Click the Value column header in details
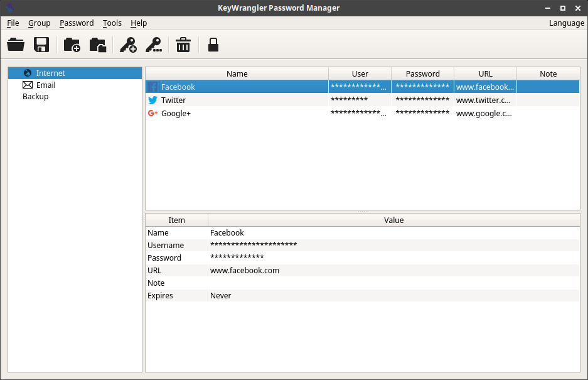 (x=393, y=220)
